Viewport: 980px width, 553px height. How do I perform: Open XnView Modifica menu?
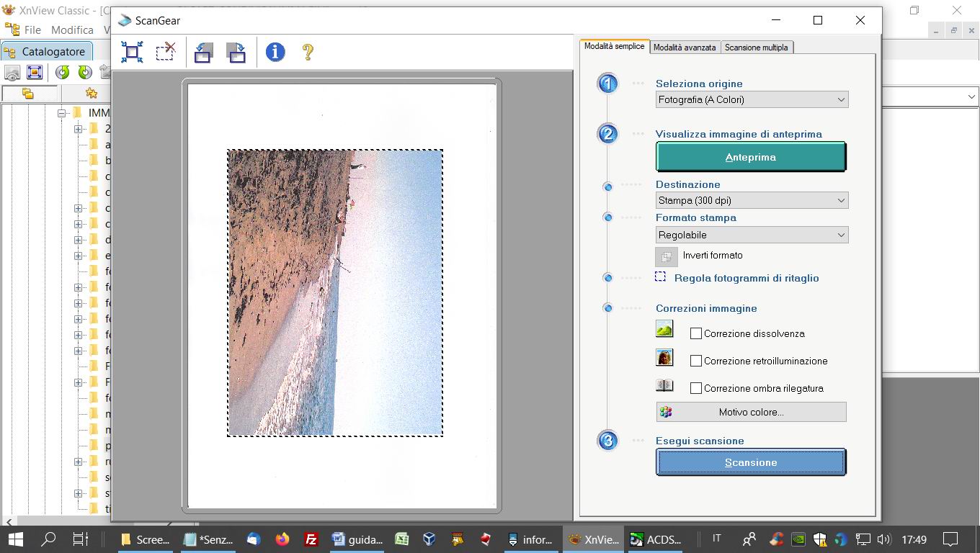pyautogui.click(x=72, y=30)
